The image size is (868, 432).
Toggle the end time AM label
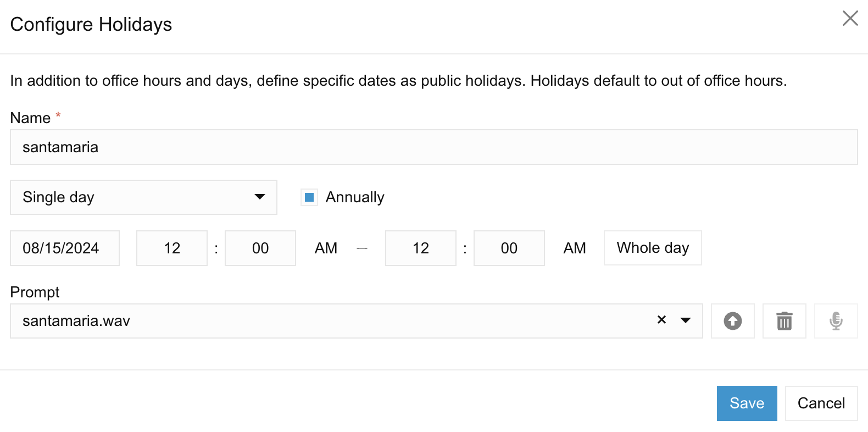coord(575,248)
